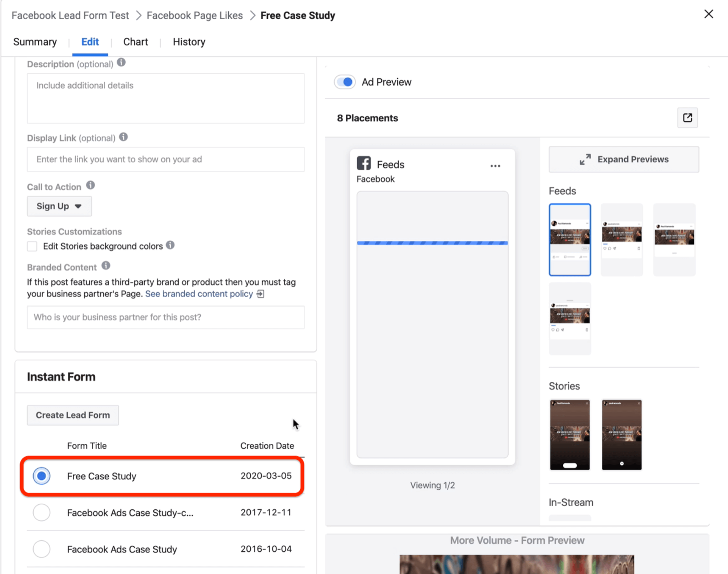Select the second Feeds preview thumbnail
The height and width of the screenshot is (574, 728).
tap(622, 240)
